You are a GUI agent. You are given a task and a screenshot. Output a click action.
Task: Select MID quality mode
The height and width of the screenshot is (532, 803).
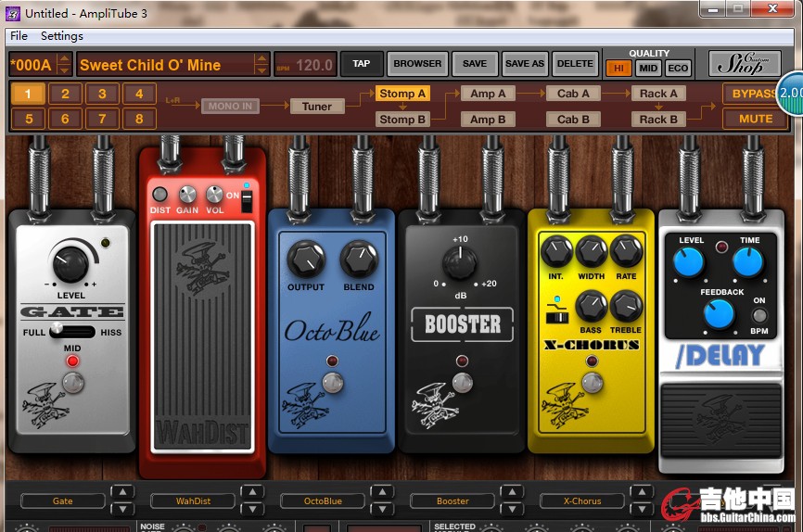click(x=648, y=68)
